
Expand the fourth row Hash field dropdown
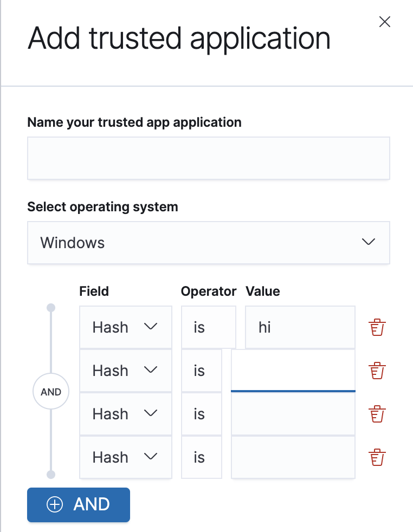click(x=126, y=457)
